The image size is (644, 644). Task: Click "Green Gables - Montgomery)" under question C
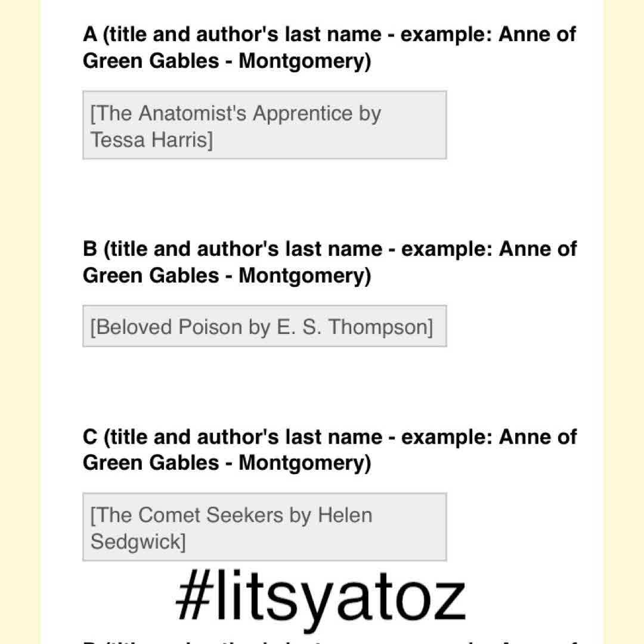227,463
